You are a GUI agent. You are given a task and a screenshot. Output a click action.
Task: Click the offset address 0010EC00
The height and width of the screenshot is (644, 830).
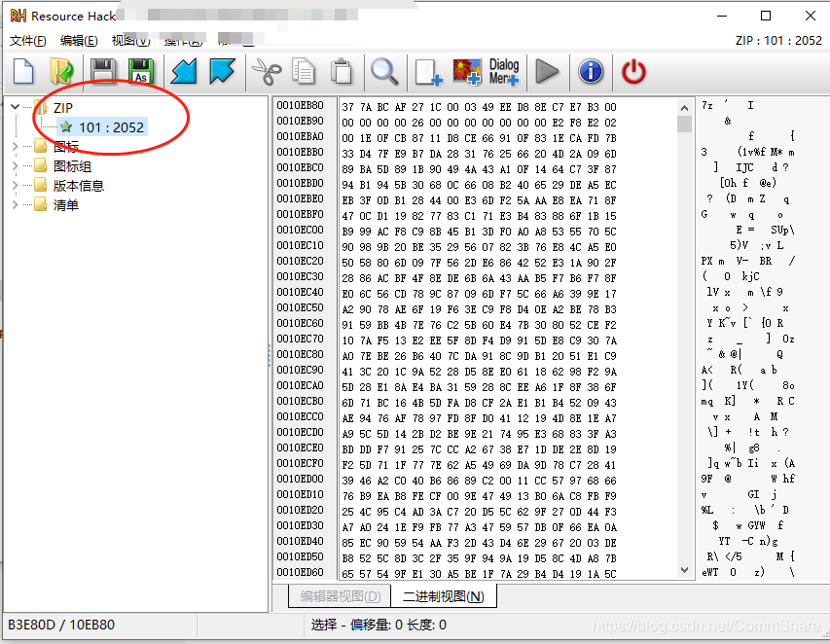[300, 230]
